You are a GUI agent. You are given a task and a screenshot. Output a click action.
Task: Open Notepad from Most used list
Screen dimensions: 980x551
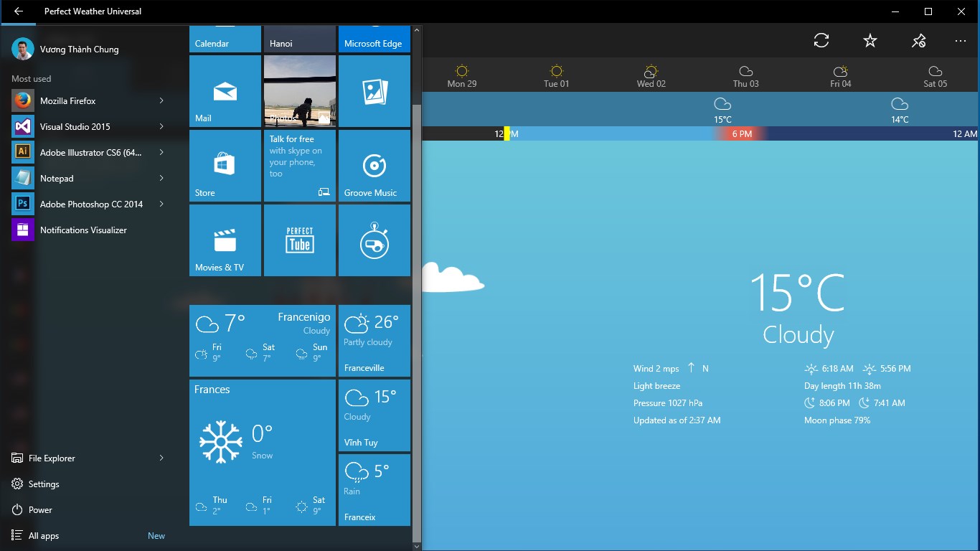(89, 178)
